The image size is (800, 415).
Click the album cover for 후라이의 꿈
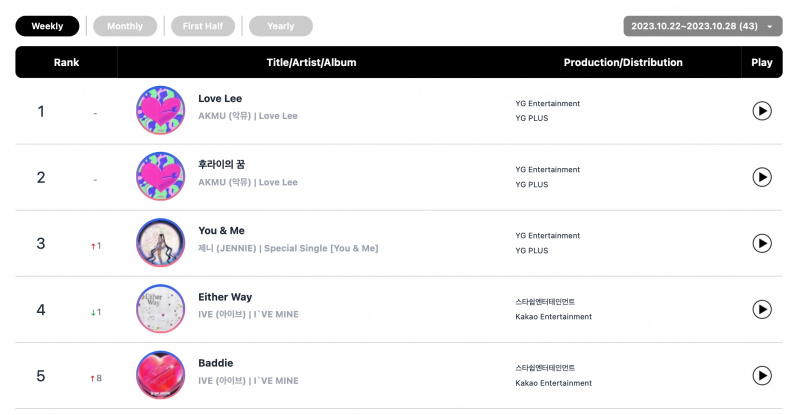pyautogui.click(x=161, y=176)
